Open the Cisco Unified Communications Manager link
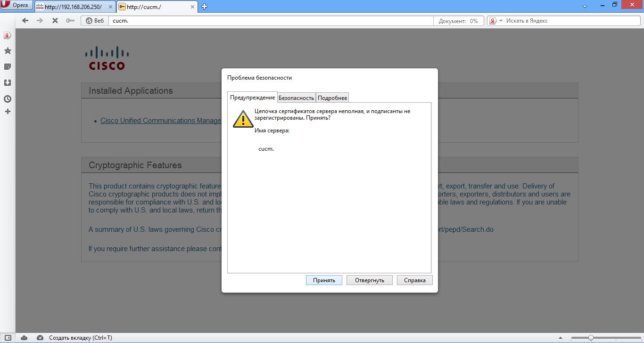 pyautogui.click(x=160, y=121)
